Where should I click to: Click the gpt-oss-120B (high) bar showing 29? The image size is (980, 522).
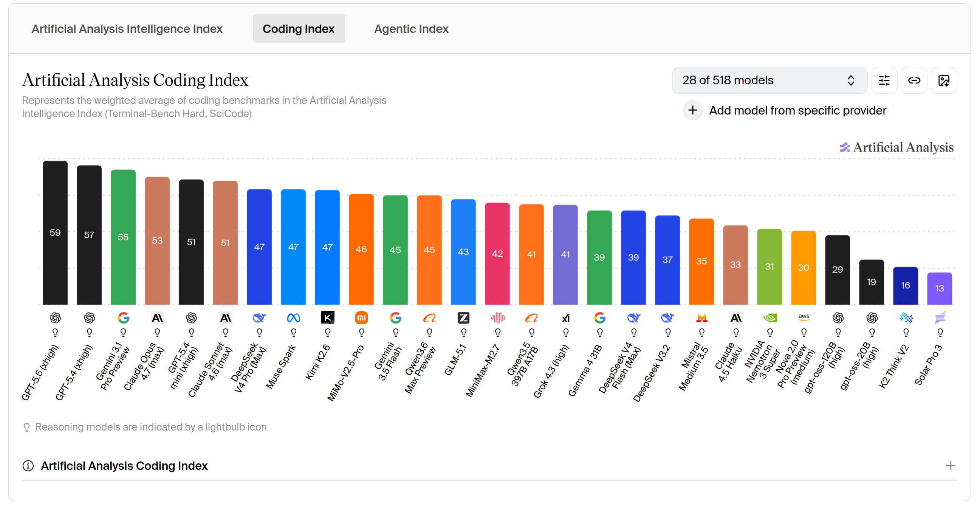pyautogui.click(x=838, y=270)
